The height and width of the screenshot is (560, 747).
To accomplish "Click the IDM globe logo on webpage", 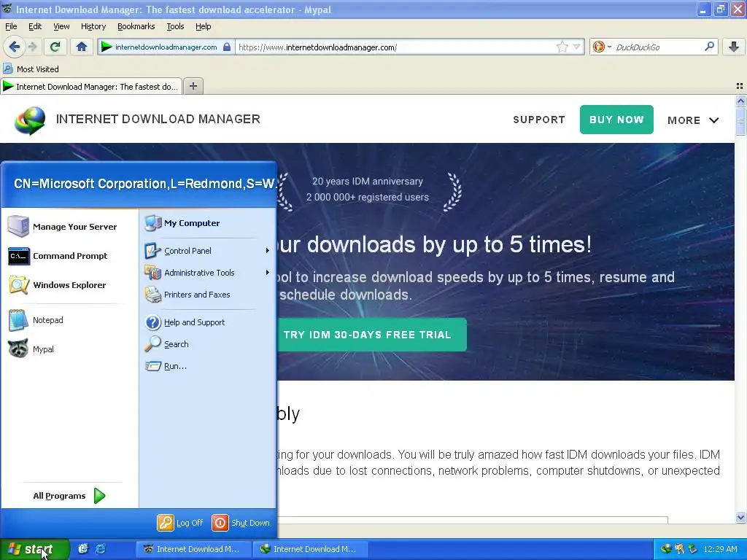I will click(30, 120).
